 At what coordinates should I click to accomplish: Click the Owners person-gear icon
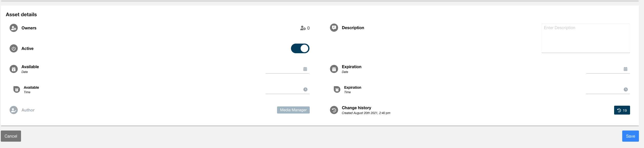(x=14, y=28)
